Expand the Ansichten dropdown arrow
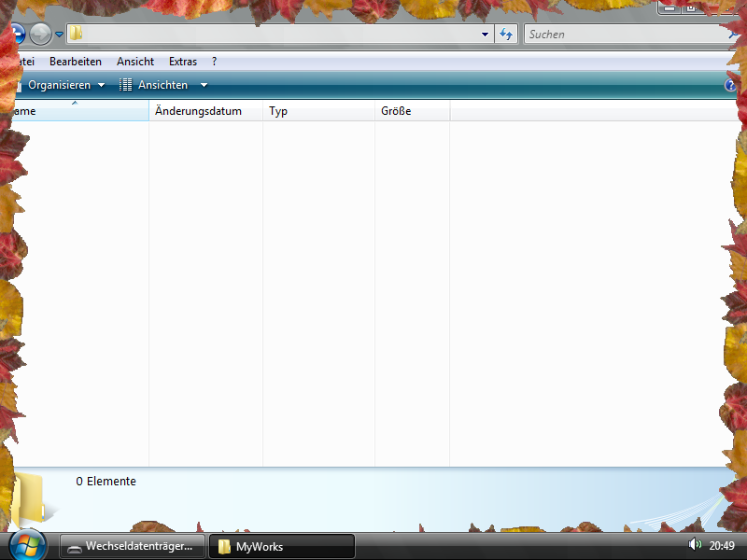747x560 pixels. [204, 85]
